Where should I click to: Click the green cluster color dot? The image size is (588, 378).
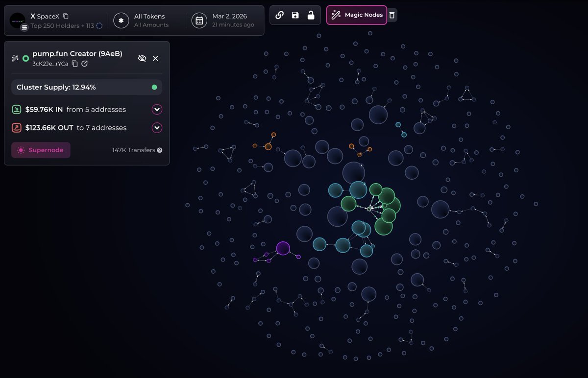154,87
